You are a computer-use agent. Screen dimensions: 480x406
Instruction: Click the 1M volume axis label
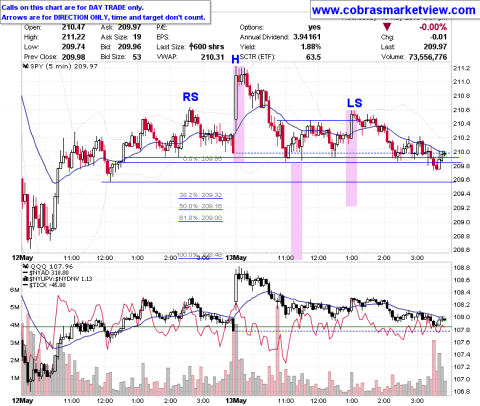point(14,378)
